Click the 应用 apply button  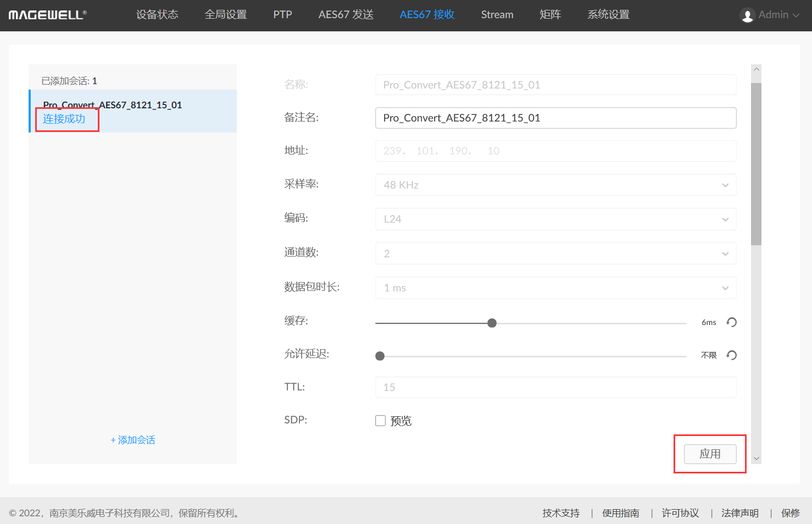tap(710, 454)
